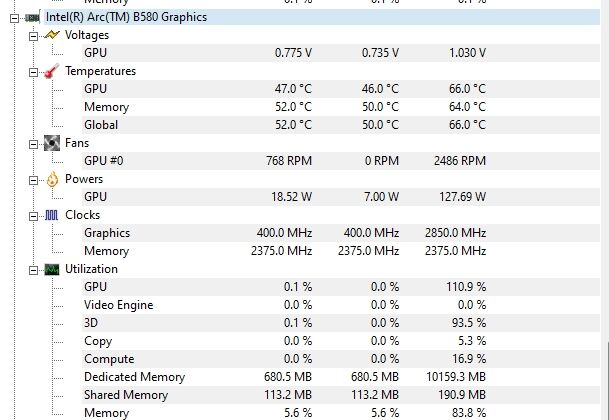This screenshot has width=609, height=420.
Task: Click the Powers flame icon
Action: pyautogui.click(x=52, y=179)
